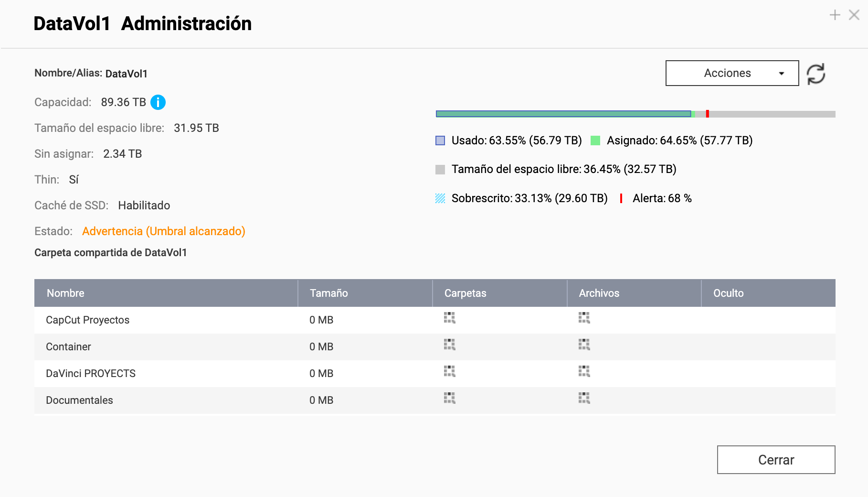Calculate file count for DaVinci PROYECTS
The width and height of the screenshot is (868, 497).
pos(584,372)
